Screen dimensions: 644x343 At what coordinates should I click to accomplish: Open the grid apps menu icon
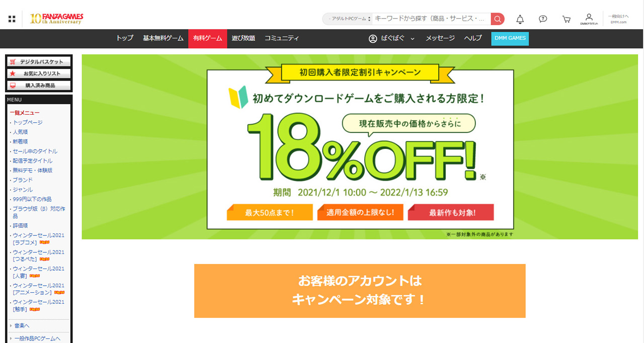pyautogui.click(x=12, y=19)
